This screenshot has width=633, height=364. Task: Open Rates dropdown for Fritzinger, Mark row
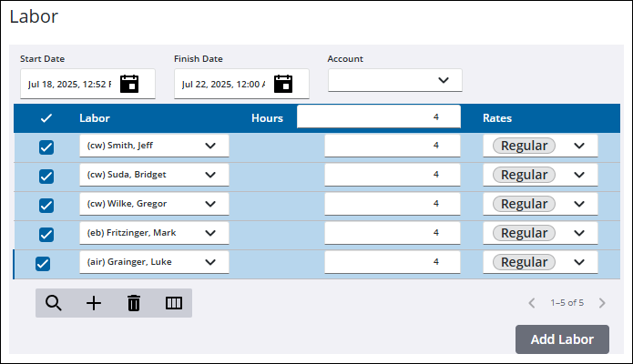point(579,233)
